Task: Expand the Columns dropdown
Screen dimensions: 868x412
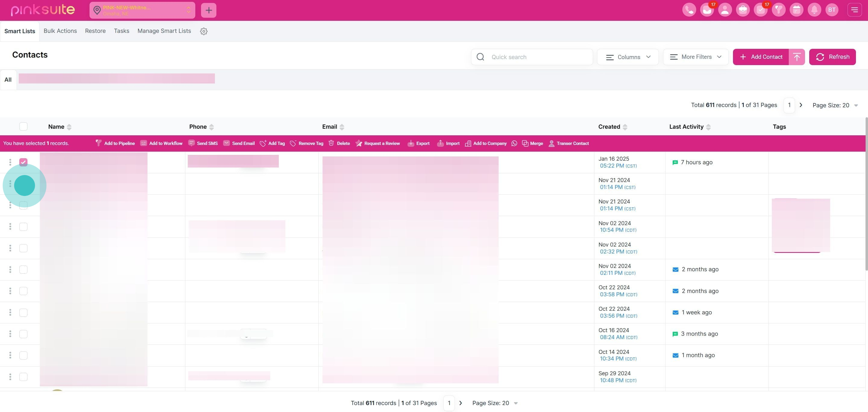Action: point(628,57)
